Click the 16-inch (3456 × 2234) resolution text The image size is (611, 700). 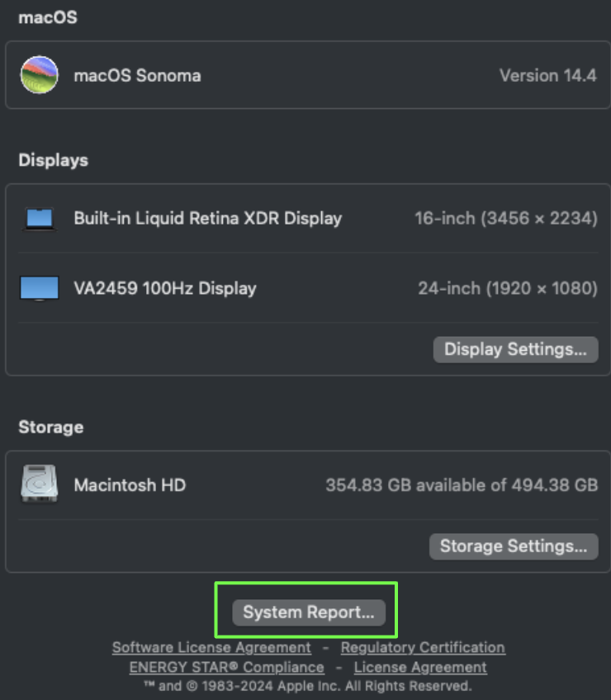[x=506, y=218]
